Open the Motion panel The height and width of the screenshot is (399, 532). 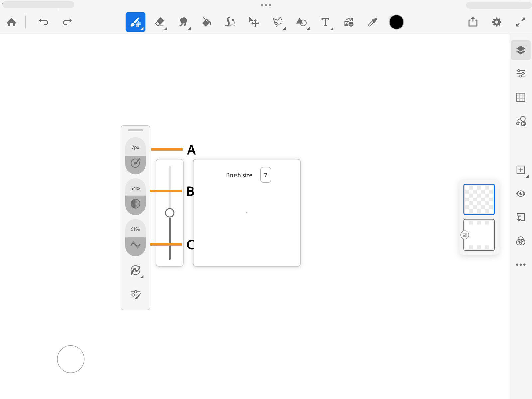(x=521, y=121)
